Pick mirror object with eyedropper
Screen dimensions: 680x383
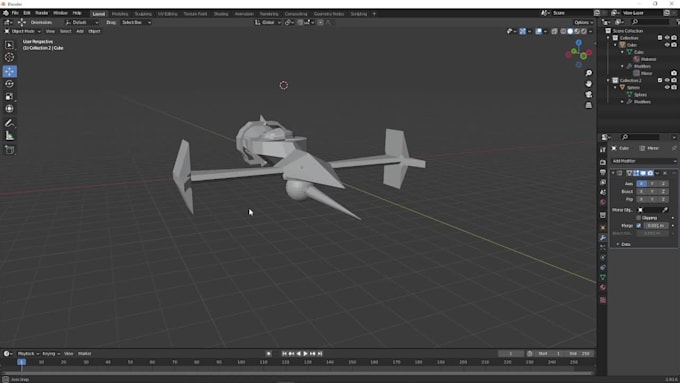click(665, 210)
